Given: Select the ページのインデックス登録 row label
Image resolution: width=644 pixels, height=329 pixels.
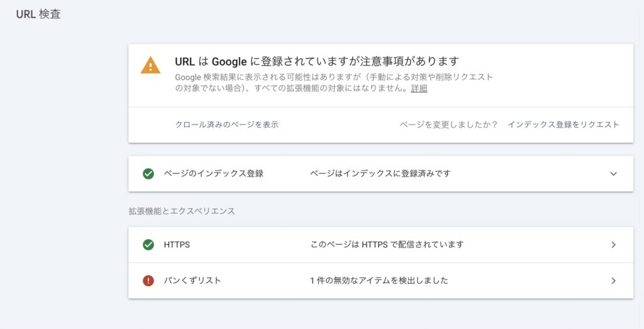Looking at the screenshot, I should (x=213, y=174).
